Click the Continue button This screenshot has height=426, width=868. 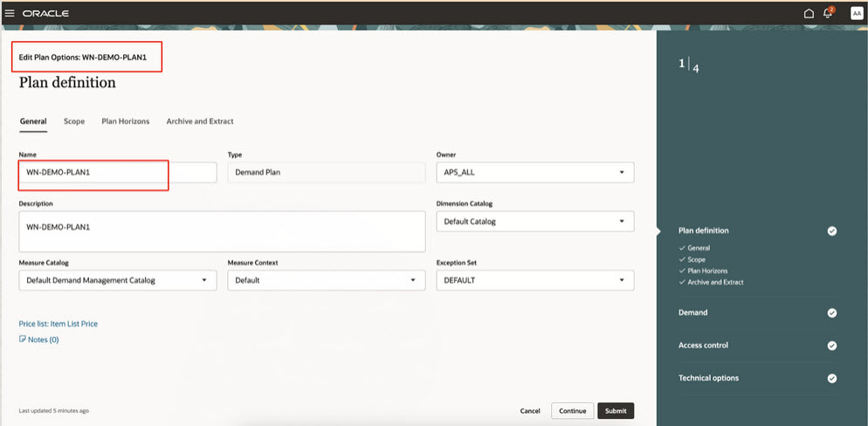coord(572,411)
